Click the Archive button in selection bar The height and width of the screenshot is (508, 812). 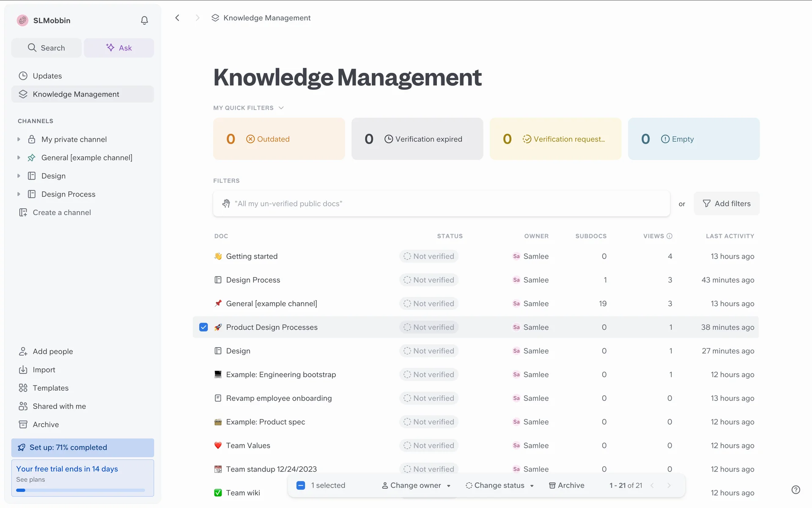pyautogui.click(x=567, y=486)
